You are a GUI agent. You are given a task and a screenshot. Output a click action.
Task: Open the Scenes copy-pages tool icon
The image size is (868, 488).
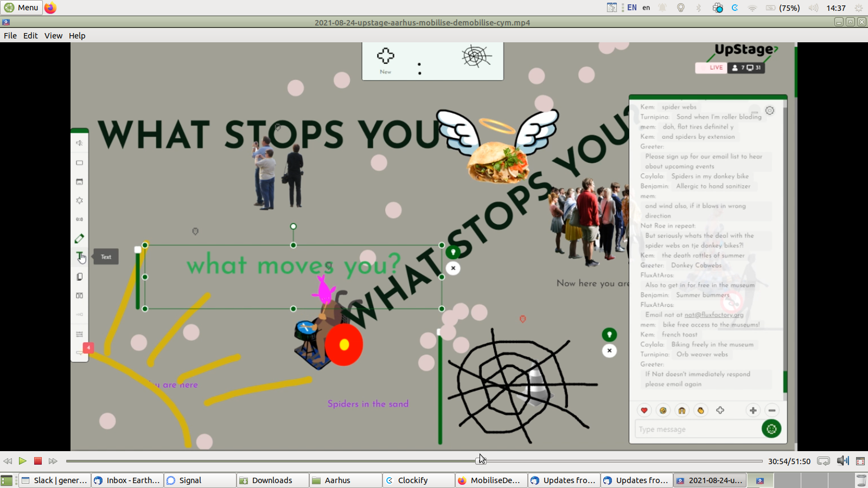79,277
